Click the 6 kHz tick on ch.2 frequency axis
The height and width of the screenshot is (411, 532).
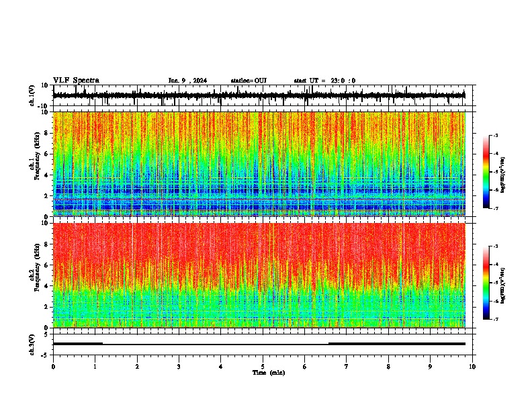tap(47, 265)
